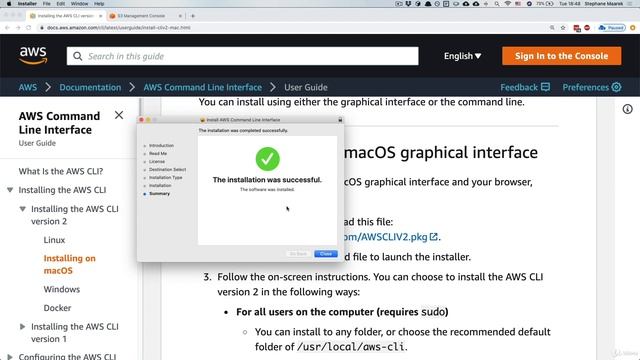Select Docker in the sidebar
The height and width of the screenshot is (360, 640).
pos(57,308)
